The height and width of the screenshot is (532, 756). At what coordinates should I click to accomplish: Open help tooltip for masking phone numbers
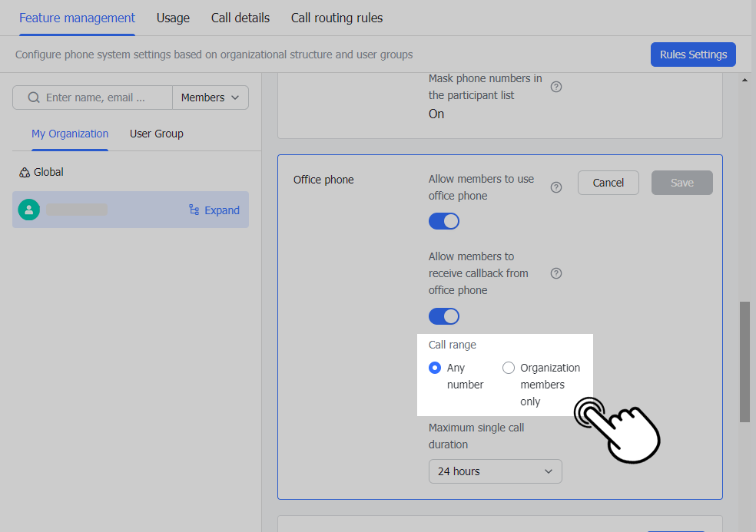point(555,87)
